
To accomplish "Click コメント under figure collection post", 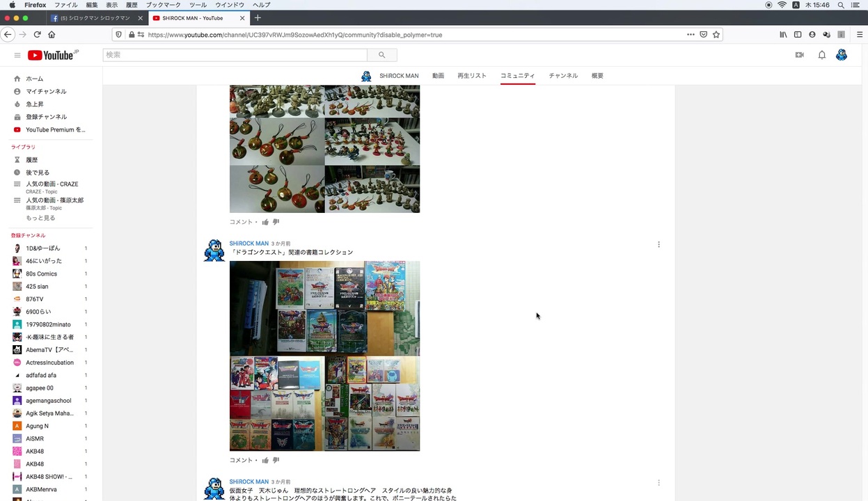I will click(x=241, y=222).
